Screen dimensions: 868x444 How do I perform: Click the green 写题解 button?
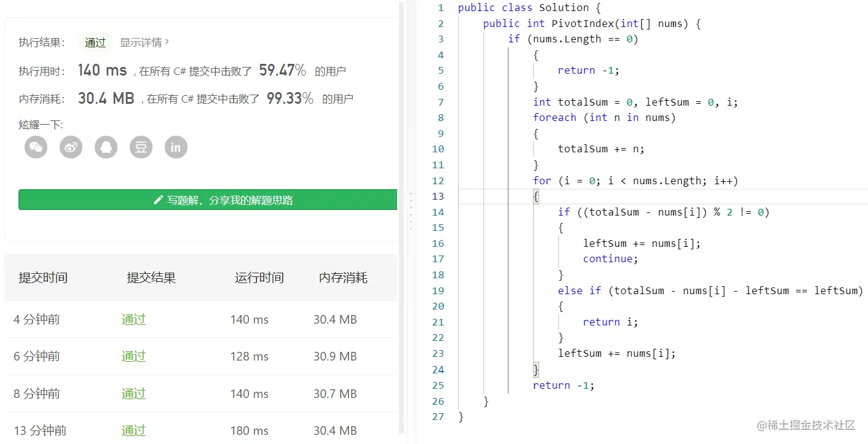(208, 200)
